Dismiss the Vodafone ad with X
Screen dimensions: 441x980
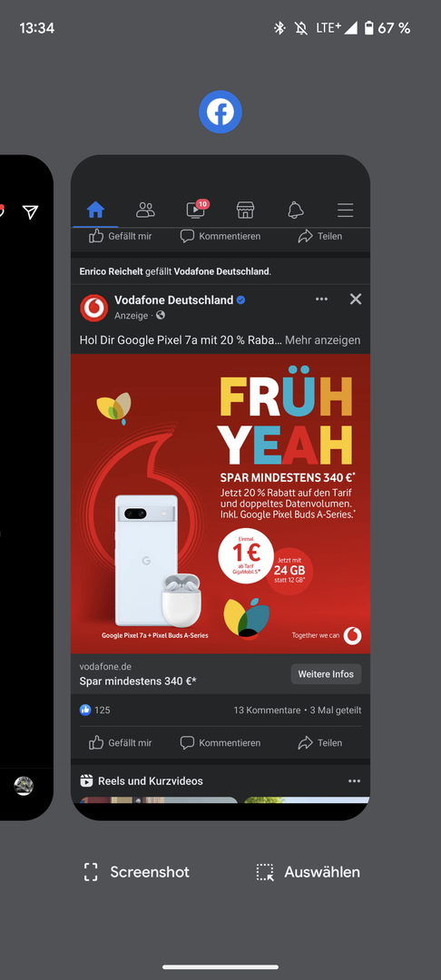[356, 299]
